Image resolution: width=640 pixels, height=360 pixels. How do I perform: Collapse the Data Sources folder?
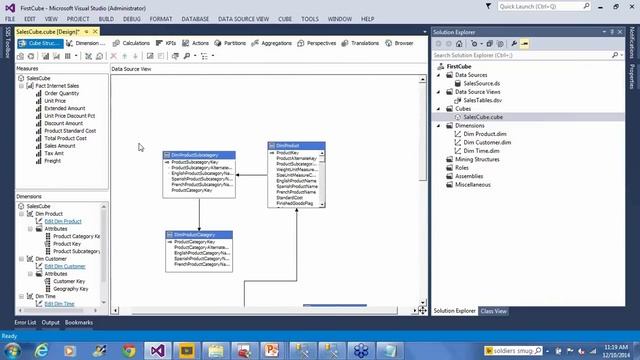[x=439, y=75]
